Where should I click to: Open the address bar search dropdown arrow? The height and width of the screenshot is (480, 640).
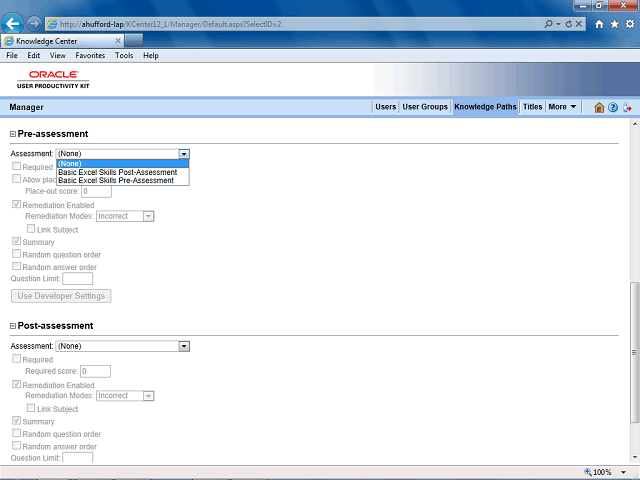coord(558,24)
